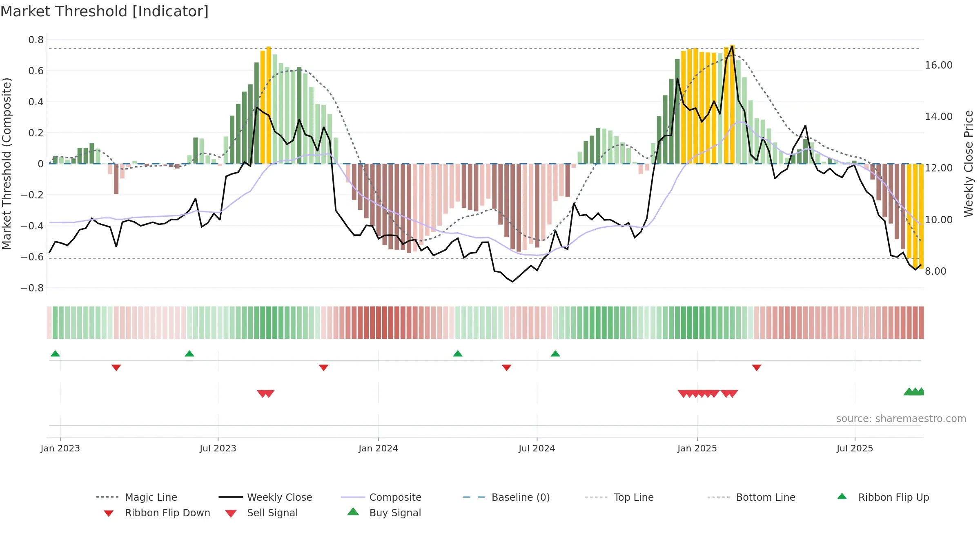Click the ribbon flip down marker in early 2023

click(x=116, y=368)
